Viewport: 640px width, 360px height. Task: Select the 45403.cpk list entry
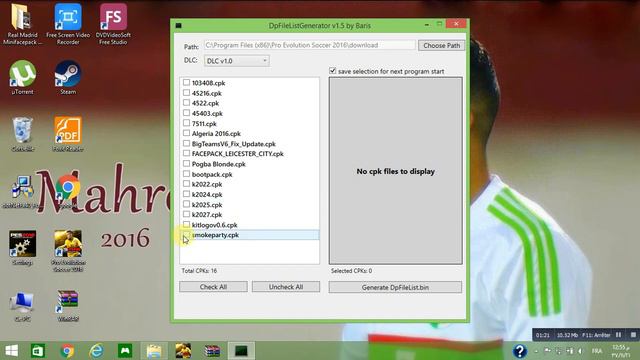pos(207,113)
